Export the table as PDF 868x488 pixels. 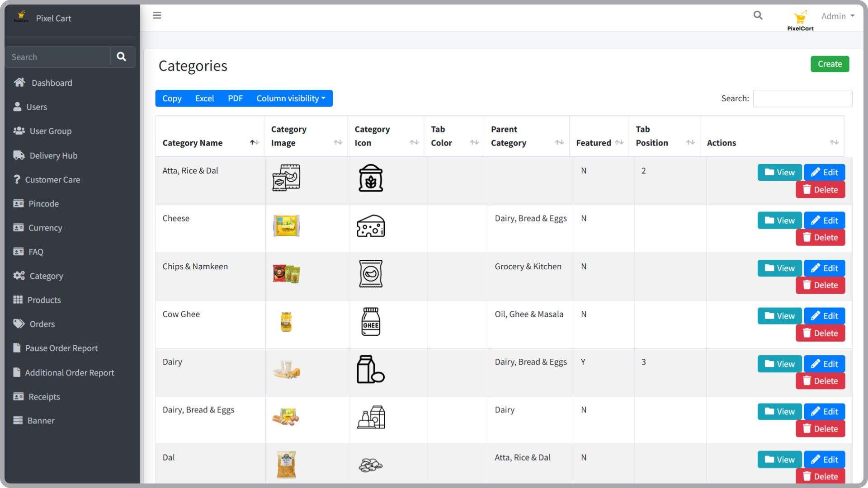(x=235, y=99)
